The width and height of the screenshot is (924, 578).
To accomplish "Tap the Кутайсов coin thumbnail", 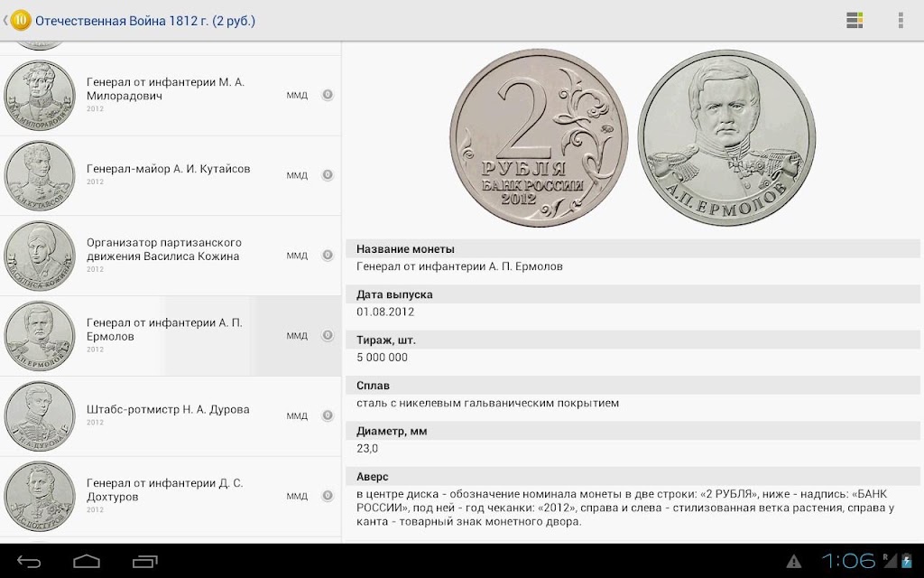I will [40, 175].
